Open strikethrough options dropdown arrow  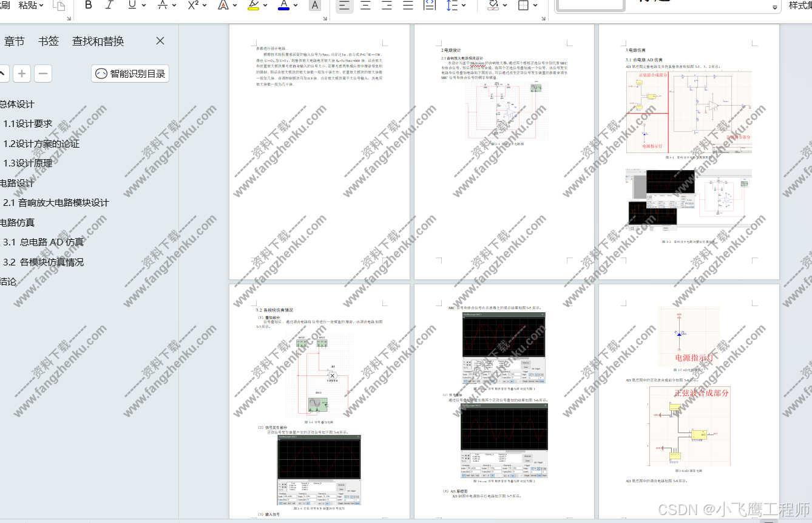[174, 5]
